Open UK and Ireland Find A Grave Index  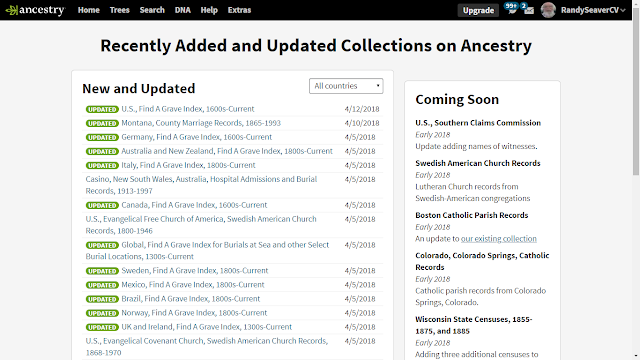click(x=207, y=327)
